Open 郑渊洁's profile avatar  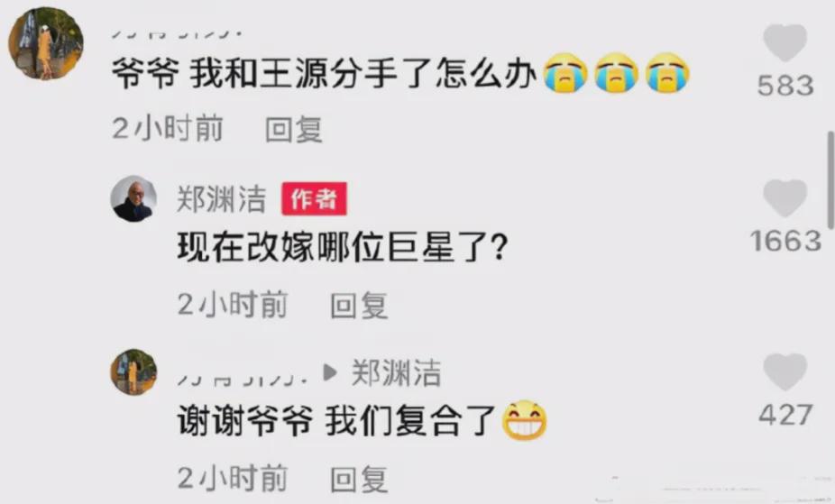pyautogui.click(x=133, y=198)
